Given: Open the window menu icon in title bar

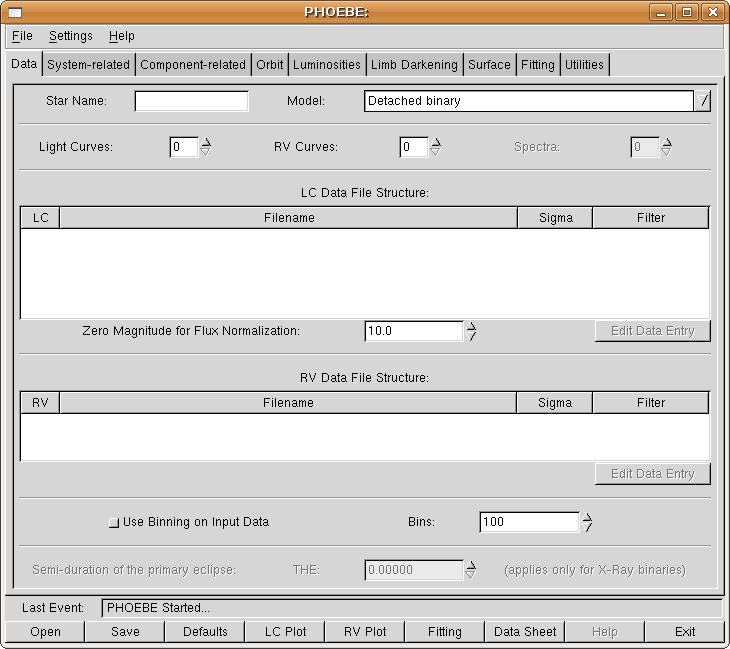Looking at the screenshot, I should point(15,12).
